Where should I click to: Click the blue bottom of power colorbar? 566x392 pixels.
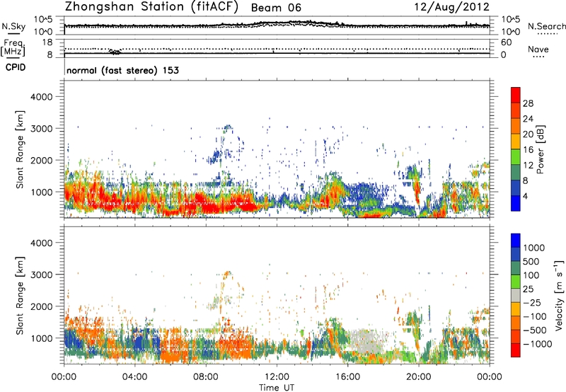(x=516, y=203)
